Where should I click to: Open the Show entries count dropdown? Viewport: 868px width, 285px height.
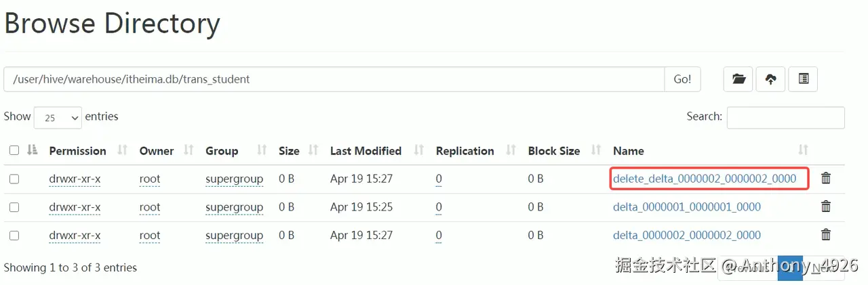58,118
